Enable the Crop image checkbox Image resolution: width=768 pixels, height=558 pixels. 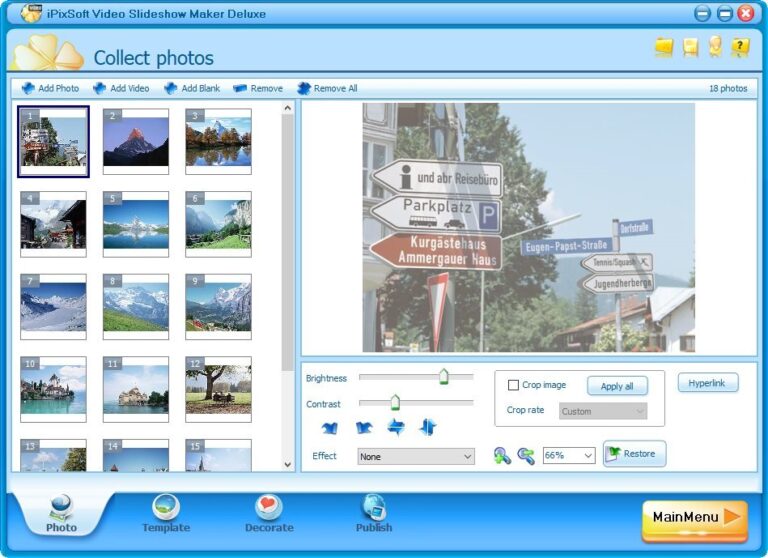(x=513, y=385)
